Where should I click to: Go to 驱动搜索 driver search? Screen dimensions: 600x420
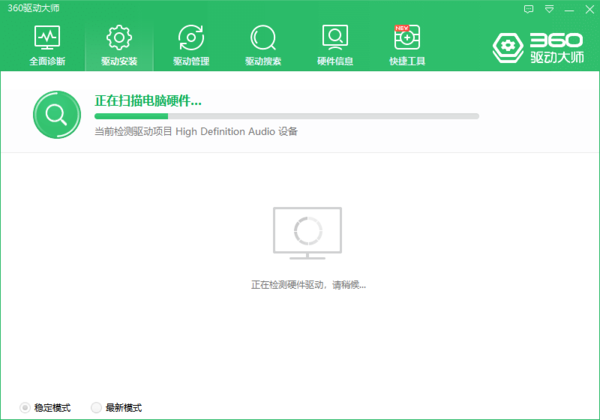click(x=263, y=45)
